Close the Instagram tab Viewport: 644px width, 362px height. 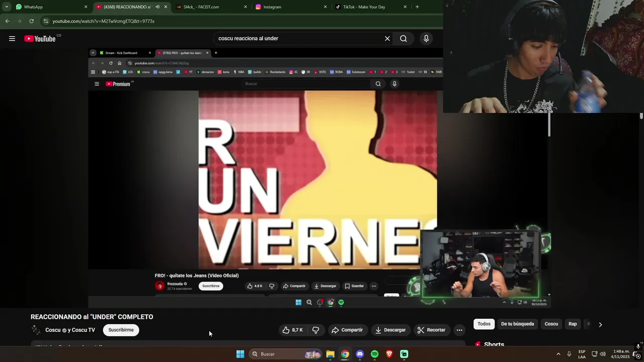pos(326,7)
